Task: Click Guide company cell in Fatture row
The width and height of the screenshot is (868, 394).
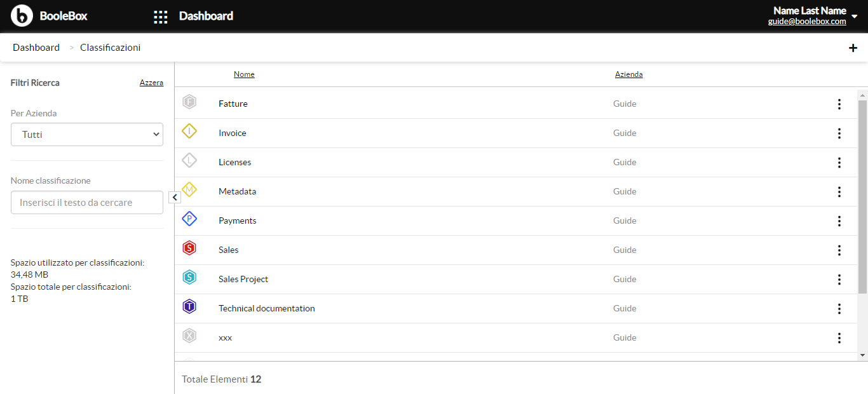Action: pyautogui.click(x=625, y=104)
